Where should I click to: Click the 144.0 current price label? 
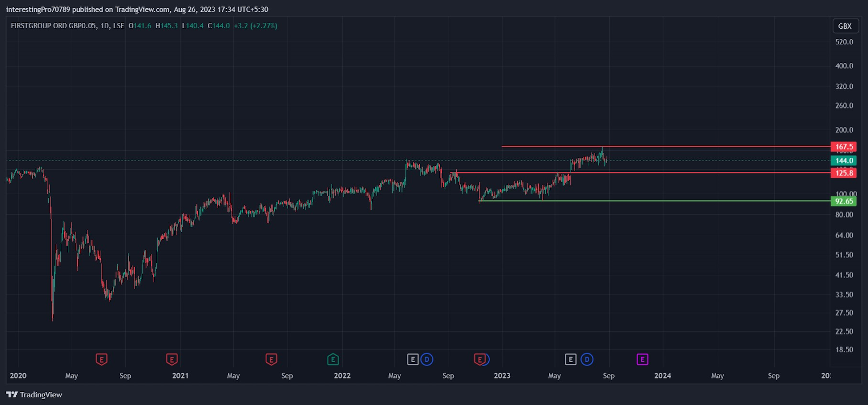[844, 160]
